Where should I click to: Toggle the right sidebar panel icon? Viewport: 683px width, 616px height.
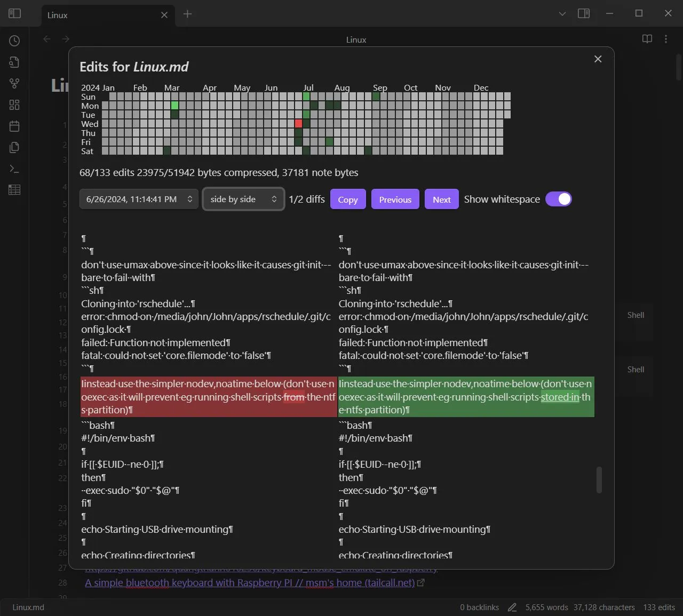tap(584, 13)
